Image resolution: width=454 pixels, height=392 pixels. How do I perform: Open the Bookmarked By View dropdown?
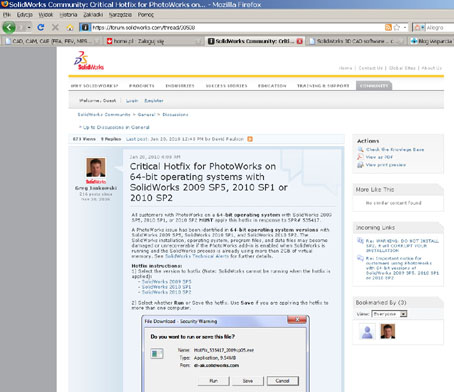coord(389,314)
